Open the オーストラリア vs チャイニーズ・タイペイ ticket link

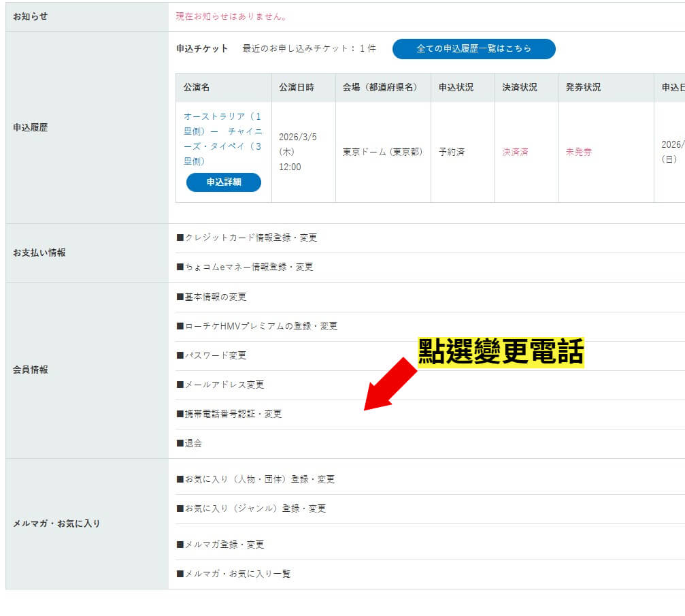221,135
